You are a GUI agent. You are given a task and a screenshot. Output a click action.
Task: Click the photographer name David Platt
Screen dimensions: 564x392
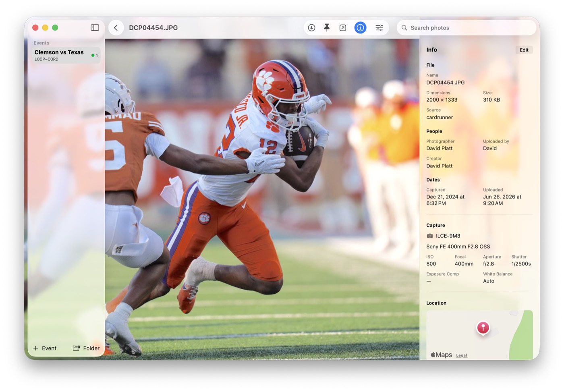[440, 148]
